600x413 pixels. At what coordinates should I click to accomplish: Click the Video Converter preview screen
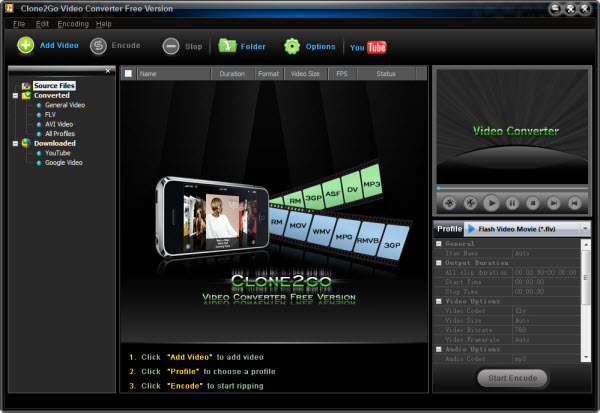pyautogui.click(x=512, y=127)
